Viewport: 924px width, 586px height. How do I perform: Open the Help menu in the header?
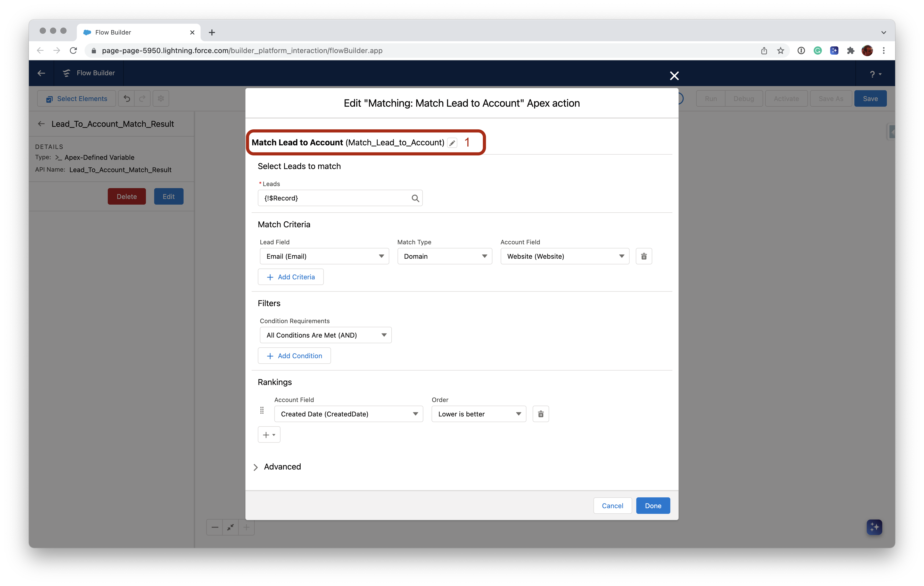pyautogui.click(x=875, y=74)
